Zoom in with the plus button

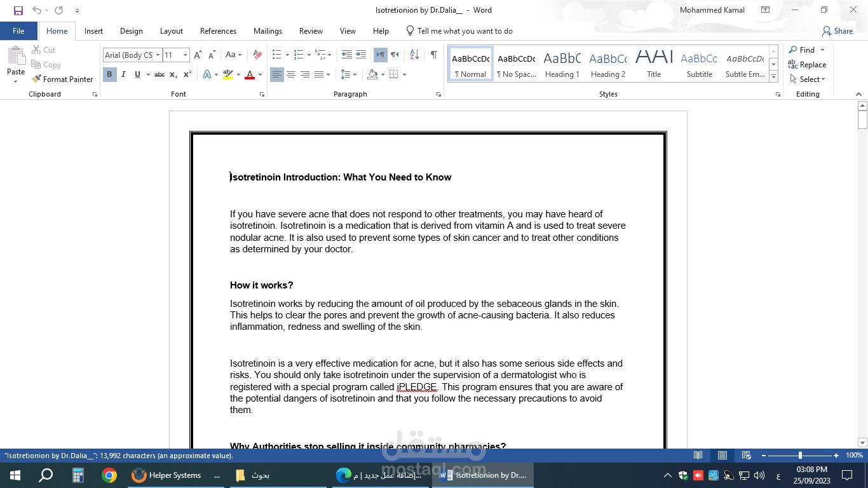pos(836,456)
